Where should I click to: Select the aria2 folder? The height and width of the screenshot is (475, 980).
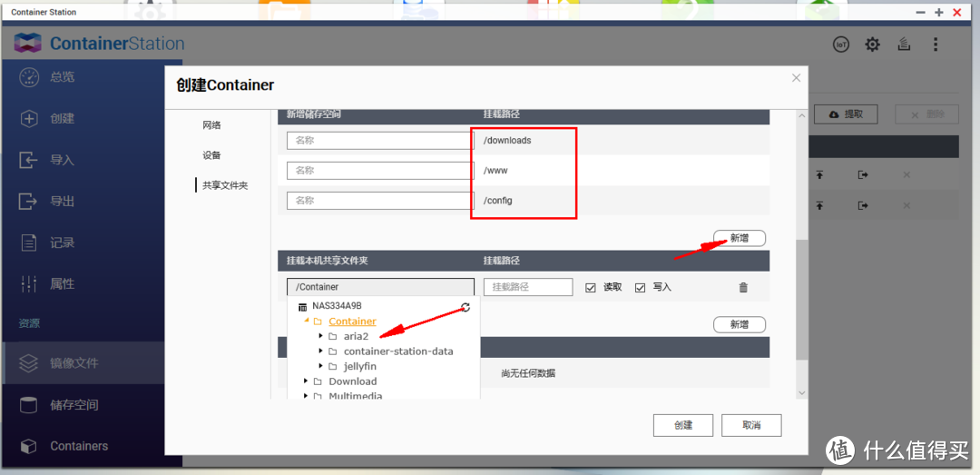tap(356, 336)
